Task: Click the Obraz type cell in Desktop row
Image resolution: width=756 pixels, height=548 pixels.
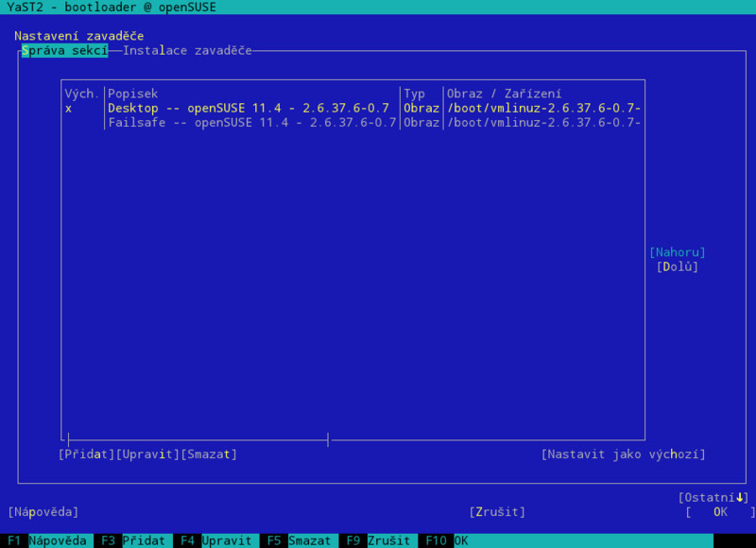Action: 421,109
